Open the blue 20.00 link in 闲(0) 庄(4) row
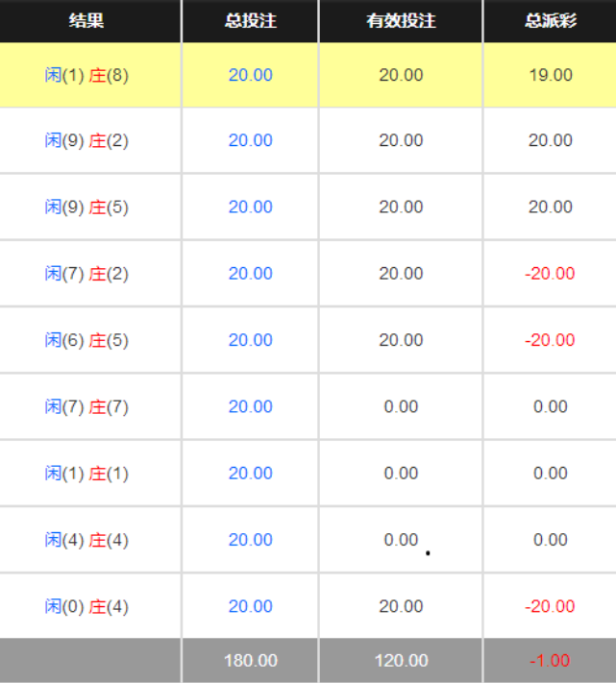The image size is (616, 683). (x=250, y=606)
